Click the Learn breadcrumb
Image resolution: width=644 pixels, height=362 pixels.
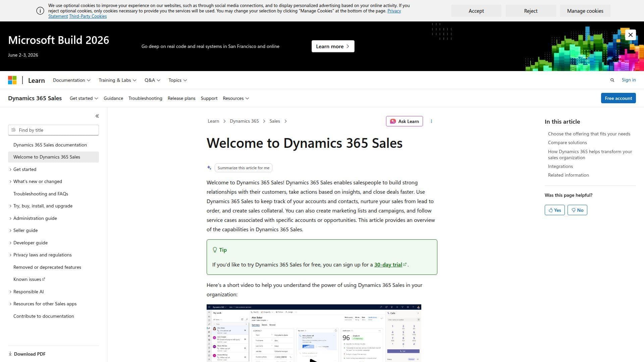(x=213, y=121)
